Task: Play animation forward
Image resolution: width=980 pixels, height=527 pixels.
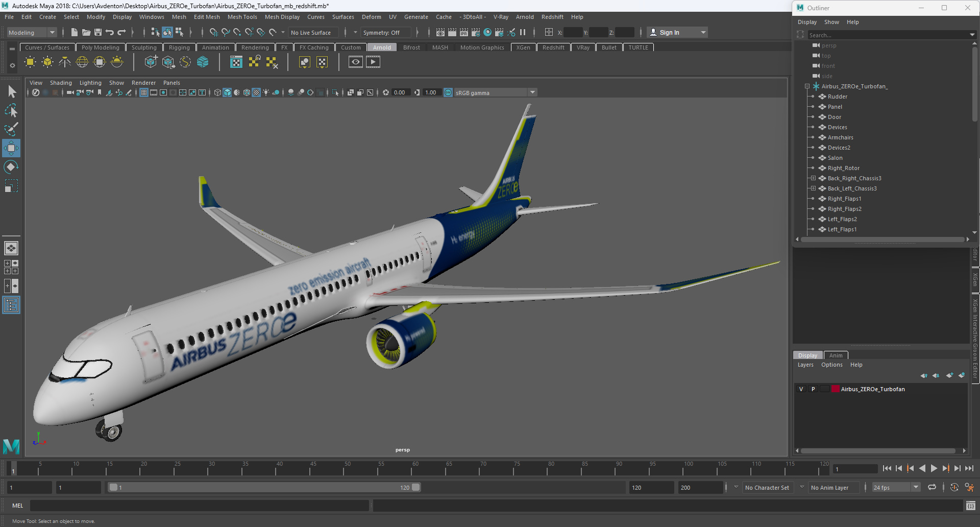Action: (x=934, y=468)
